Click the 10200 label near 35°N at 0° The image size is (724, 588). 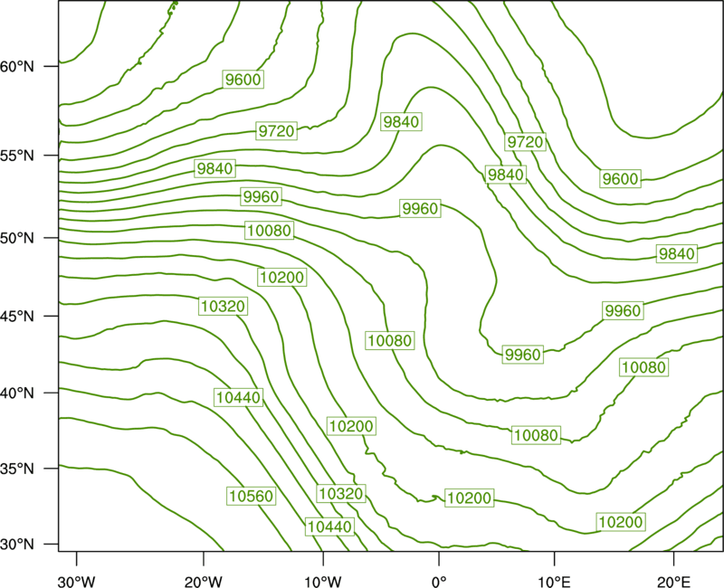469,498
